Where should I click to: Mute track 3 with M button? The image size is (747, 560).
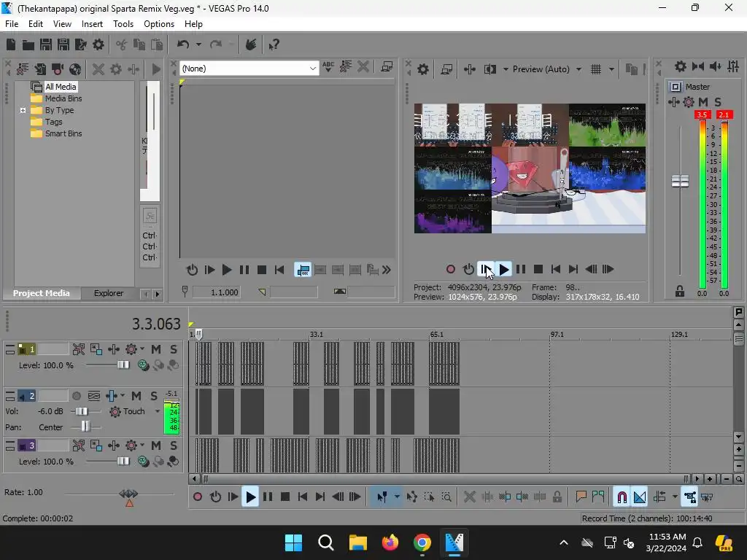(156, 446)
